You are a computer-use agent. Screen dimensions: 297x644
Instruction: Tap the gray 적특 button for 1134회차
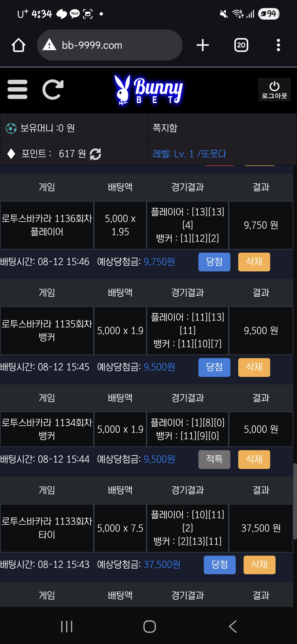[214, 459]
